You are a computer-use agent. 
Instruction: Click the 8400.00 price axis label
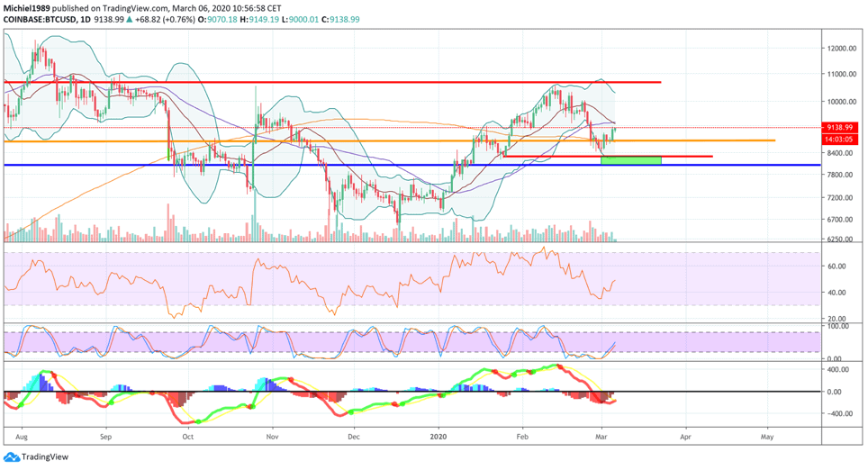click(x=842, y=153)
